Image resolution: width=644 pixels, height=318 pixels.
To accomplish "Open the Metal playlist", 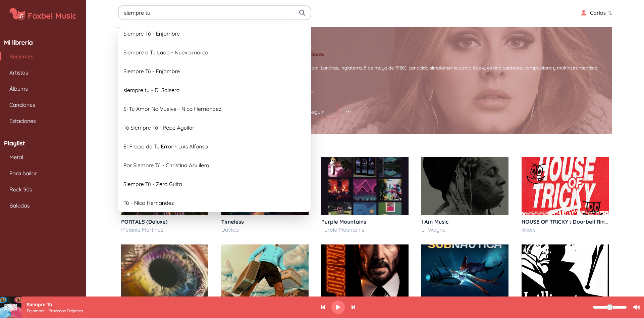I will point(16,157).
